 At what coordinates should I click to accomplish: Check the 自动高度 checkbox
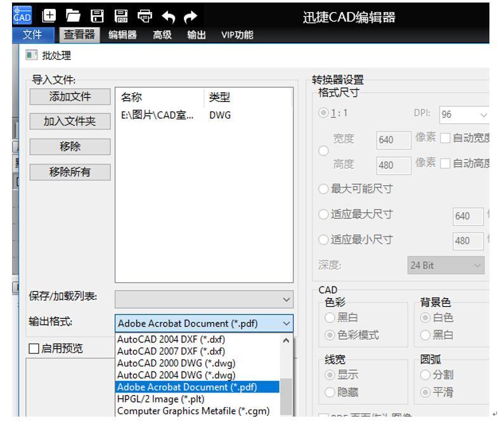(445, 164)
